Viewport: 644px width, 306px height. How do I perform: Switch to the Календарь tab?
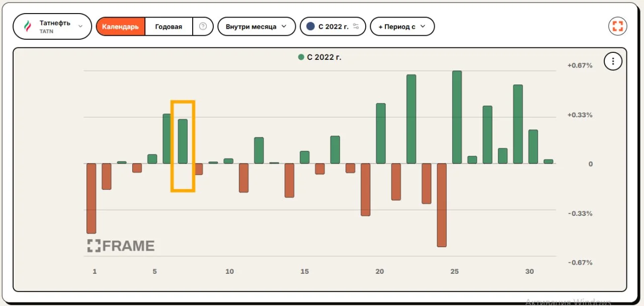(x=120, y=27)
